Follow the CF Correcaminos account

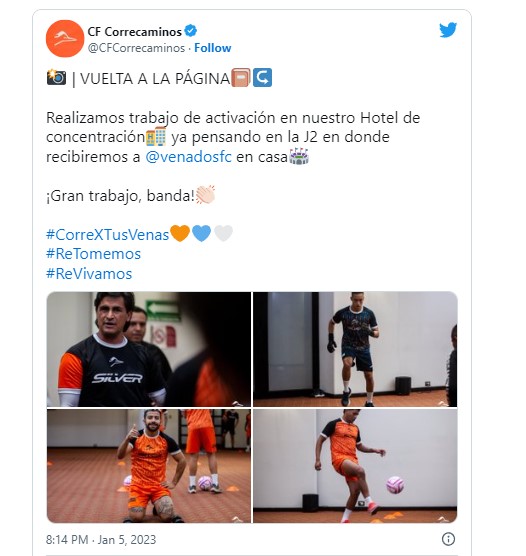[212, 48]
